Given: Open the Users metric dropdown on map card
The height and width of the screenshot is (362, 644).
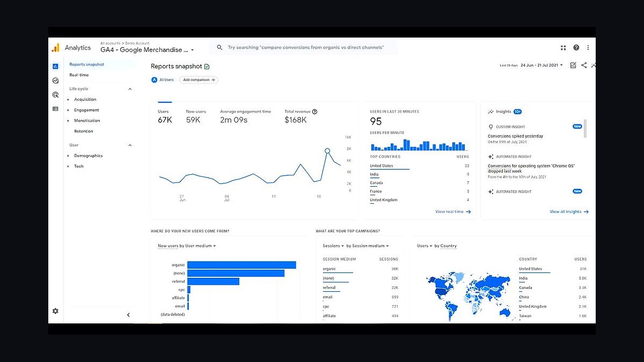Looking at the screenshot, I should 425,246.
